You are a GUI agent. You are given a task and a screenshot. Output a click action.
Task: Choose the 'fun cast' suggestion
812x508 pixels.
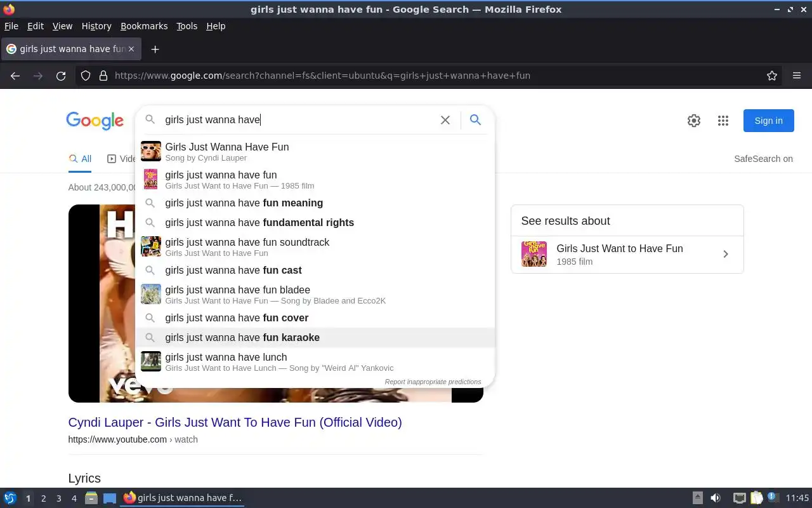pyautogui.click(x=315, y=271)
